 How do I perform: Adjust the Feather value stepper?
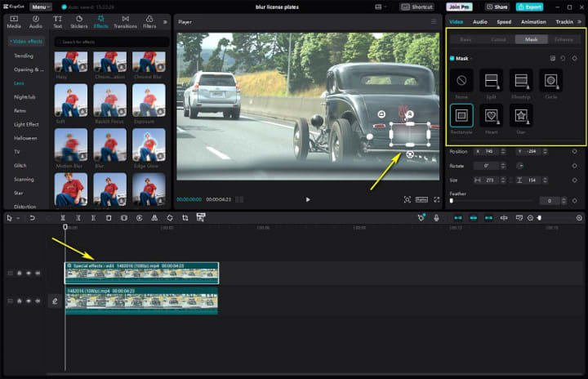point(563,201)
